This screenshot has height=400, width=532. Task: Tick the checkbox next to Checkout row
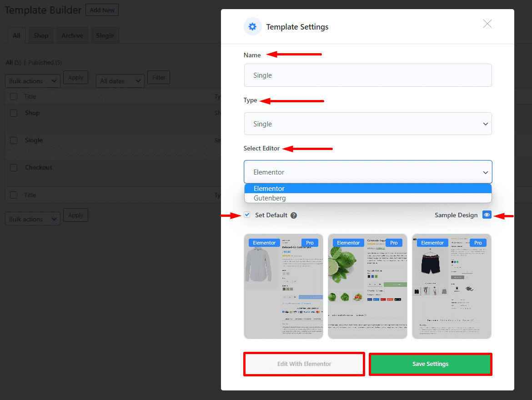click(14, 168)
